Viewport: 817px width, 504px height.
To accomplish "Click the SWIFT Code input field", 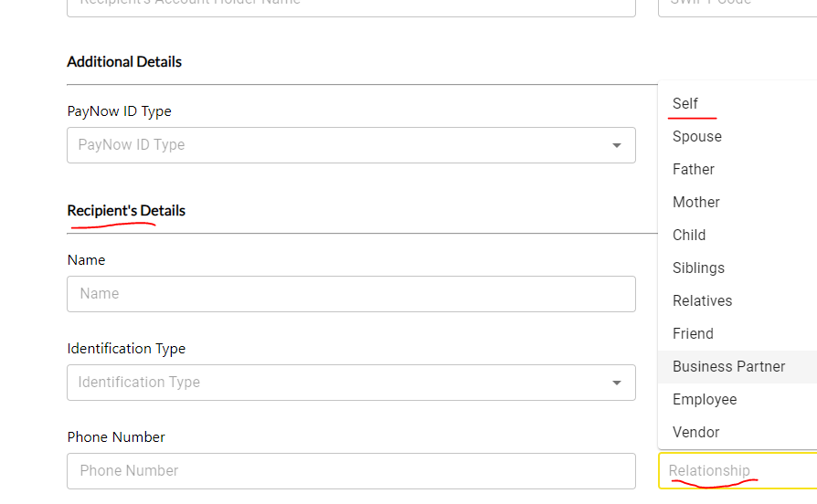I will [737, 5].
